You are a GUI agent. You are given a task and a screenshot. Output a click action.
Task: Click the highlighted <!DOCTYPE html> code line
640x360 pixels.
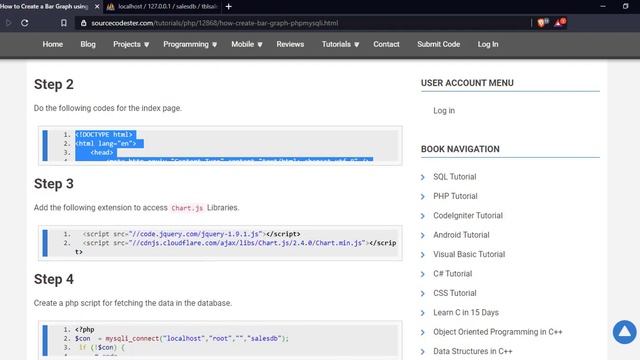coord(105,135)
